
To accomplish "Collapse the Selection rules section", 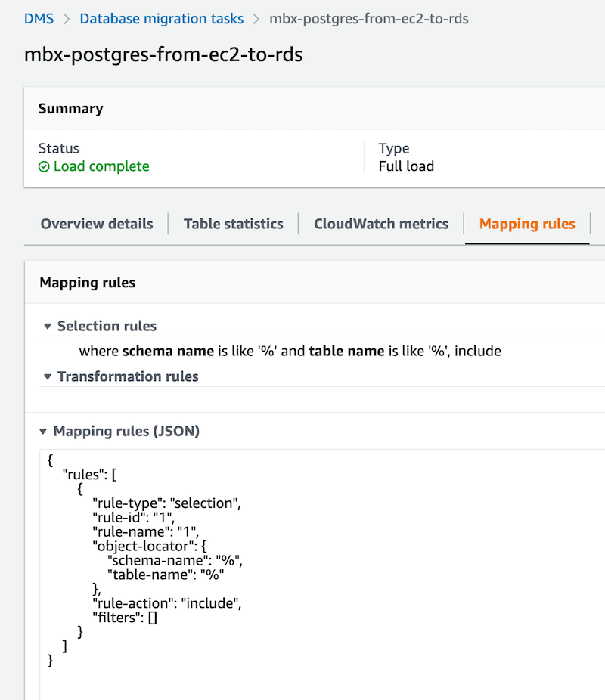I will [x=47, y=327].
